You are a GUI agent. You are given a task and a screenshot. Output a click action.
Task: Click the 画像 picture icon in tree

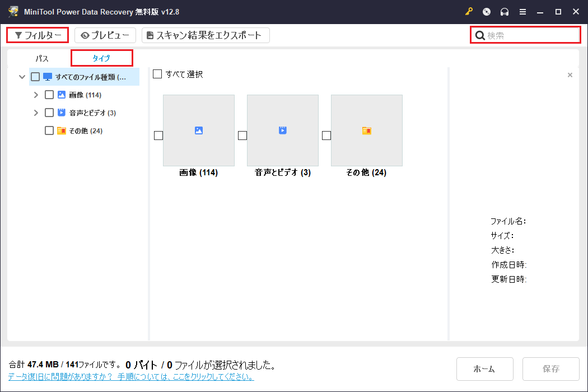(62, 95)
